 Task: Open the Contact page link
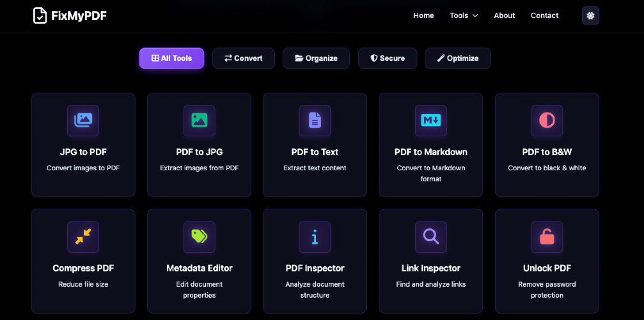pos(544,15)
